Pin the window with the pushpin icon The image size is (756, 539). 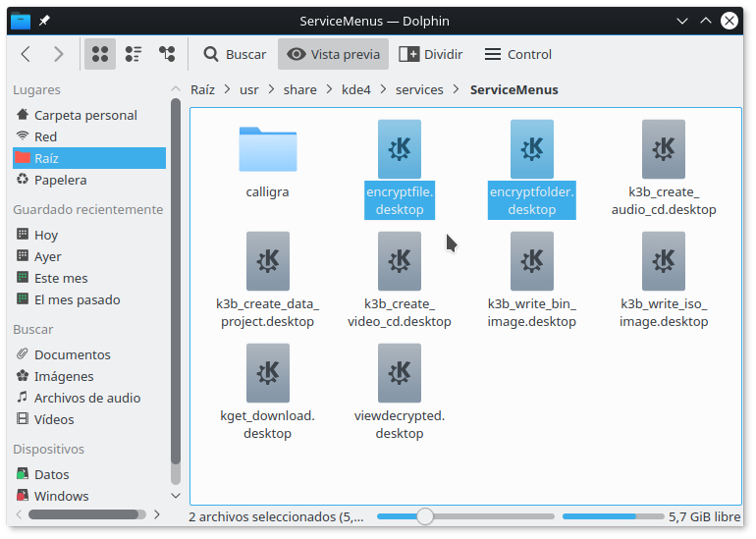44,21
